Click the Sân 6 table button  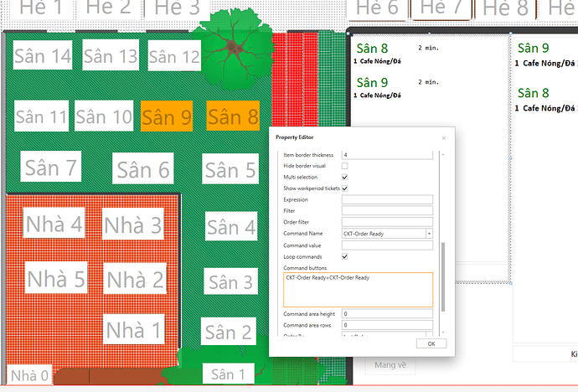tap(143, 170)
